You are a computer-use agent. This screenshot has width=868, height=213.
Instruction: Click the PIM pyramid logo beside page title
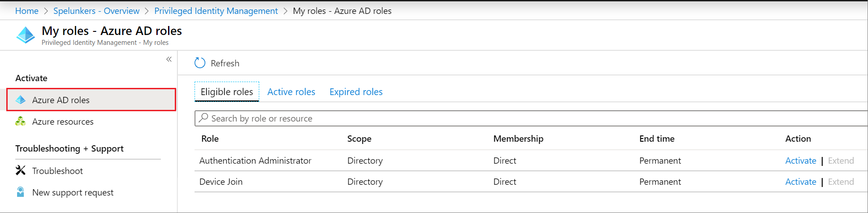pyautogui.click(x=26, y=35)
